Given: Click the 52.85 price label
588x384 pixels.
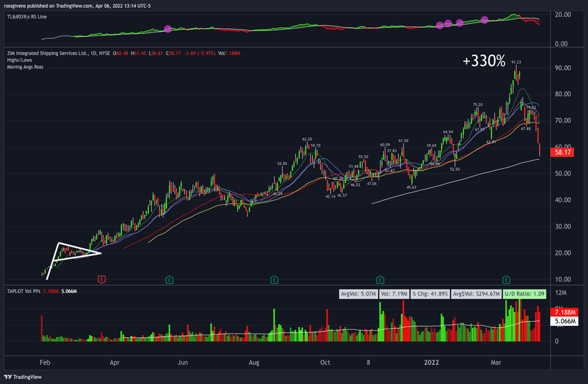Looking at the screenshot, I should [x=282, y=163].
